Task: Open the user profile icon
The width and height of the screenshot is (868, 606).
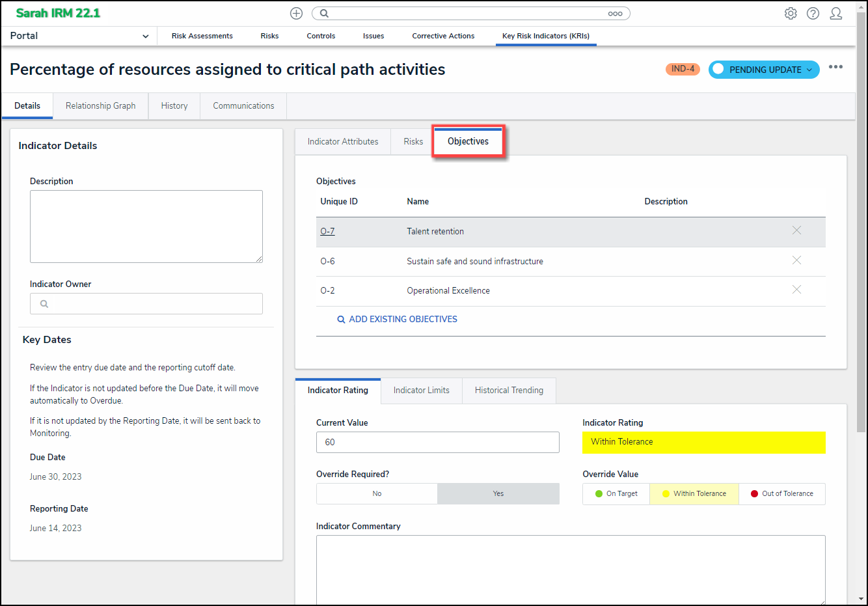Action: (836, 13)
